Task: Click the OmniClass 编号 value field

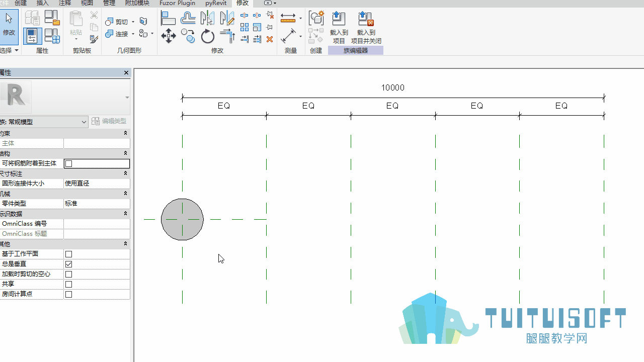Action: coord(97,224)
